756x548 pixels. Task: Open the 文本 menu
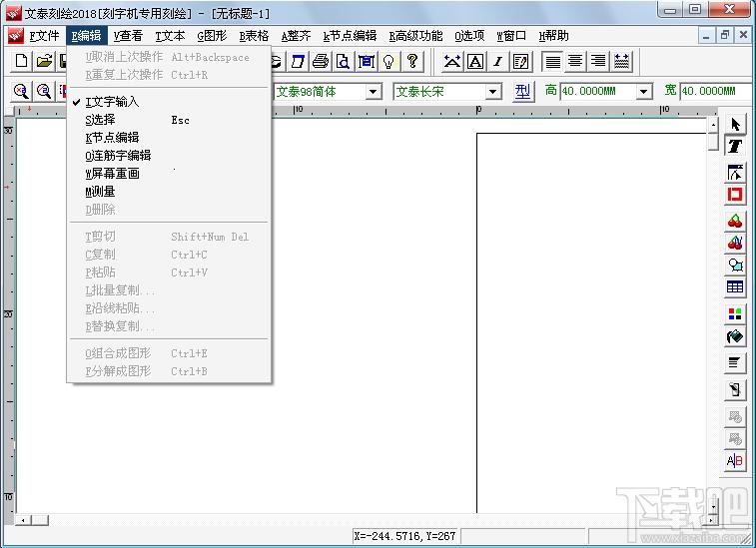coord(170,36)
